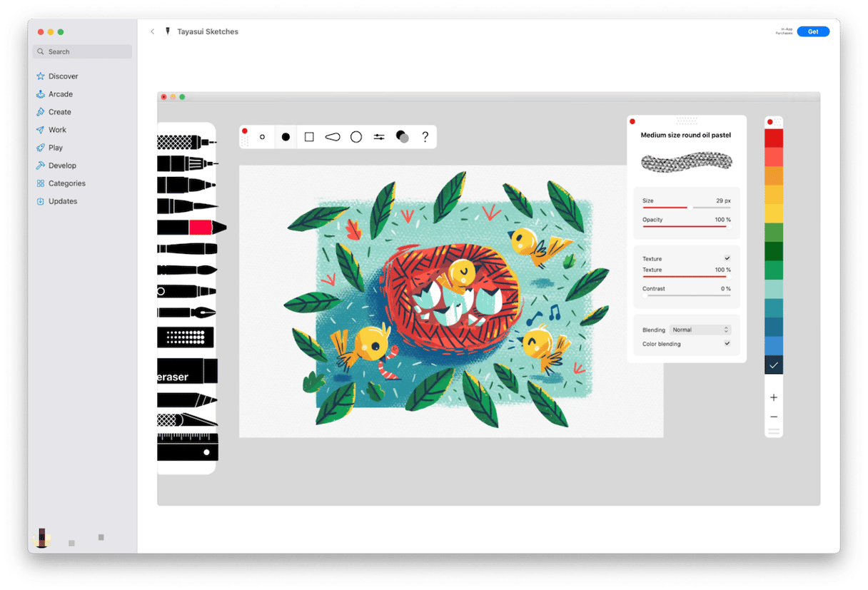Open the question mark help icon
This screenshot has height=590, width=868.
click(x=425, y=137)
